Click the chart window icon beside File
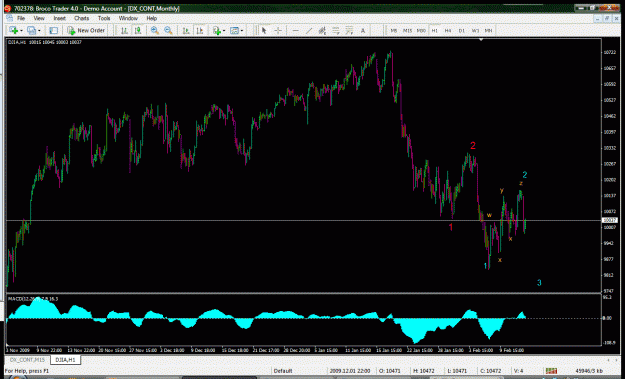 click(9, 18)
